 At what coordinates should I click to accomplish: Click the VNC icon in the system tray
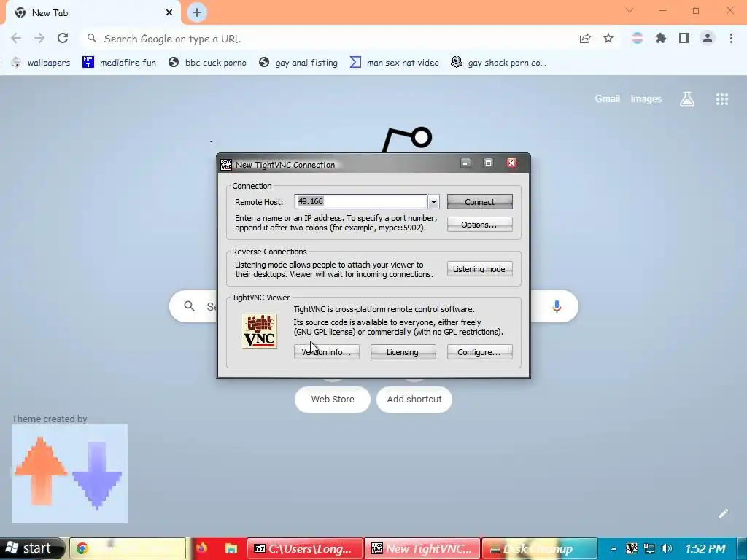point(631,548)
